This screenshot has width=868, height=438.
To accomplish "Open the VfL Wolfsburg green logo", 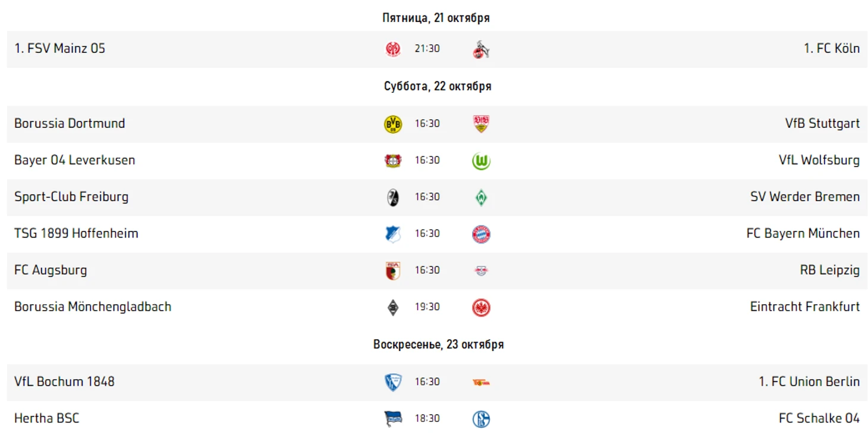I will [481, 161].
